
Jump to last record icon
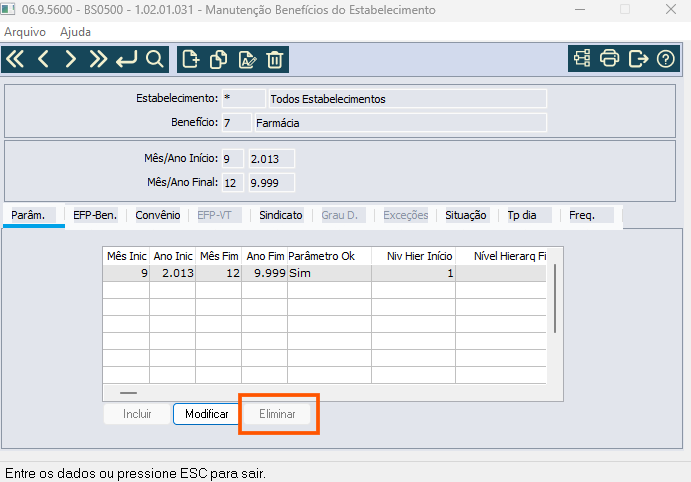[98, 59]
